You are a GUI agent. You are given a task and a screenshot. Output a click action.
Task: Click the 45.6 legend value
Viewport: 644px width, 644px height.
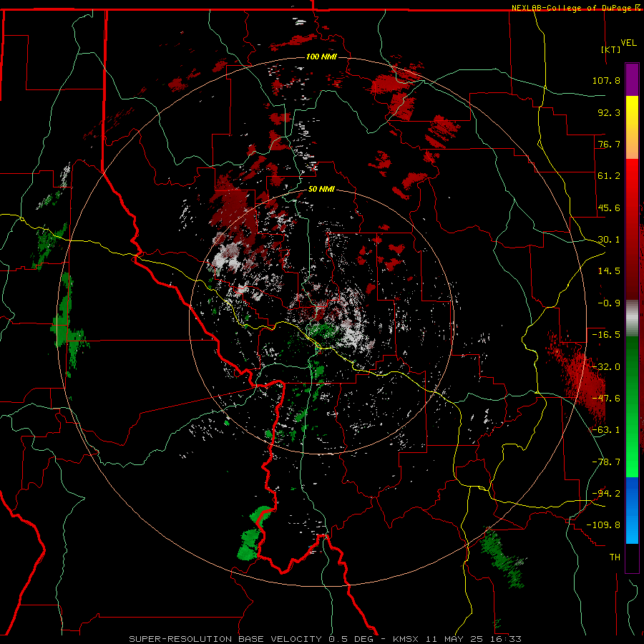tap(609, 208)
